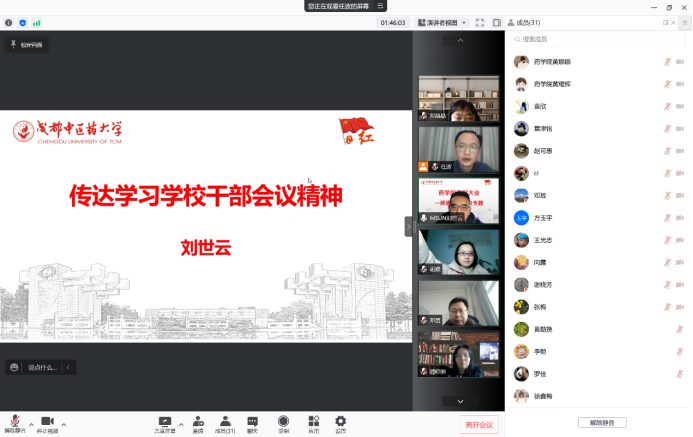Open the menu icon beside the members panel
The width and height of the screenshot is (693, 437).
pyautogui.click(x=685, y=23)
